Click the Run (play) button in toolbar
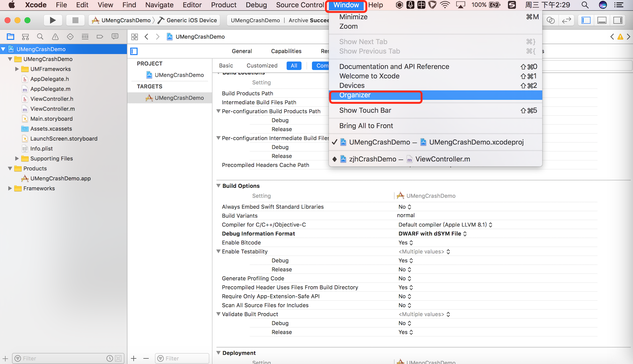 (x=53, y=20)
